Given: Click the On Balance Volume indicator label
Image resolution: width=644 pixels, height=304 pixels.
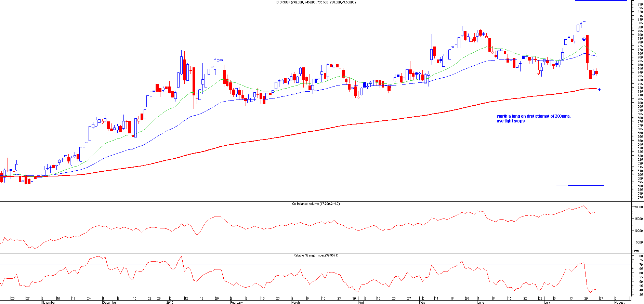Looking at the screenshot, I should [x=316, y=204].
